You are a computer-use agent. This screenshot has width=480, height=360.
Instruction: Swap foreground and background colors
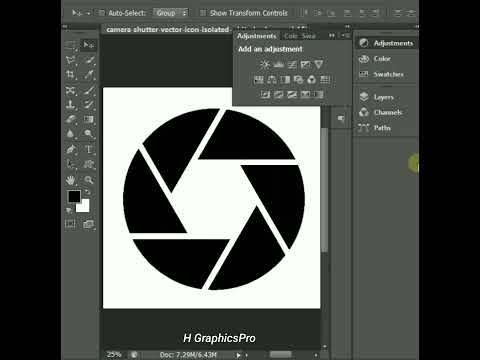88,192
